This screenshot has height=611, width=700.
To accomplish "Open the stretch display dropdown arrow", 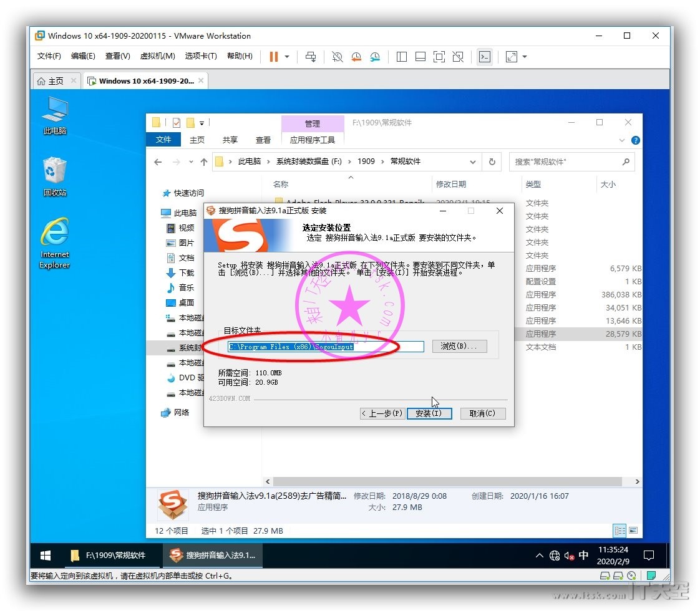I will [x=525, y=57].
